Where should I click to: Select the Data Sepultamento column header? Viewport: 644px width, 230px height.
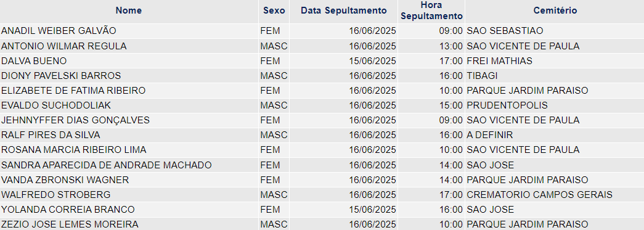pyautogui.click(x=344, y=11)
